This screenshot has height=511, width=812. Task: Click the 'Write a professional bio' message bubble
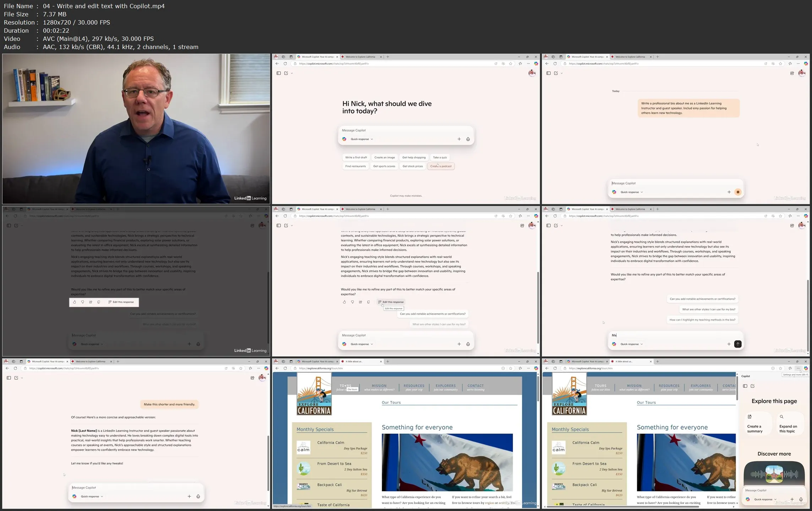tap(688, 108)
